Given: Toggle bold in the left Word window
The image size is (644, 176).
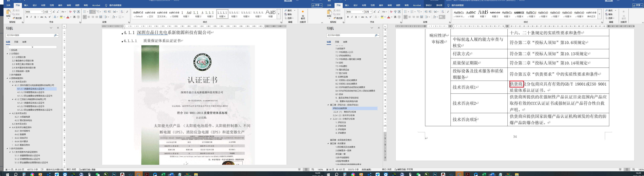Looking at the screenshot, I should 27,17.
